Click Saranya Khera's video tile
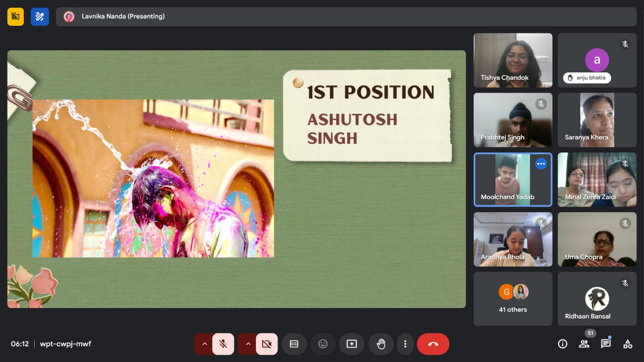Screen dimensions: 644x362 [x=597, y=120]
